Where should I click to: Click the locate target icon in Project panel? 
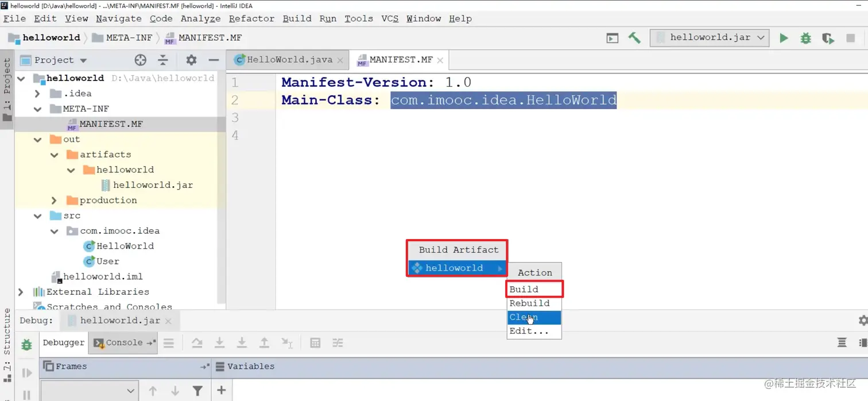(140, 60)
